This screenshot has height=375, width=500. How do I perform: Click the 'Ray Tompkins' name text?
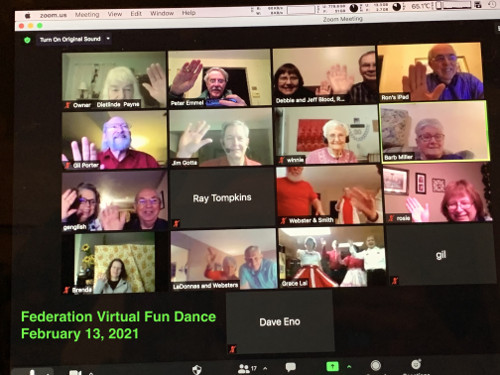coord(222,198)
